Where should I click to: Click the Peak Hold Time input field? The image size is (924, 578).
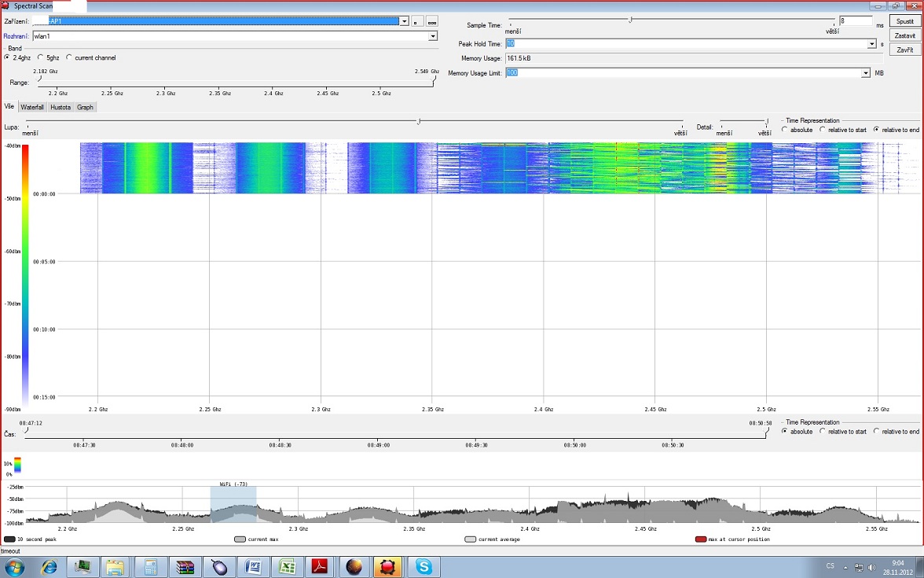(687, 44)
